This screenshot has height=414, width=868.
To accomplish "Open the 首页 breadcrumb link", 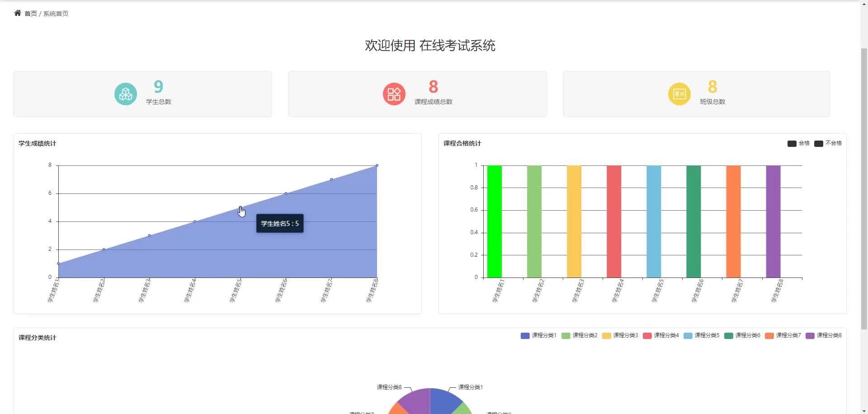I will pyautogui.click(x=31, y=14).
